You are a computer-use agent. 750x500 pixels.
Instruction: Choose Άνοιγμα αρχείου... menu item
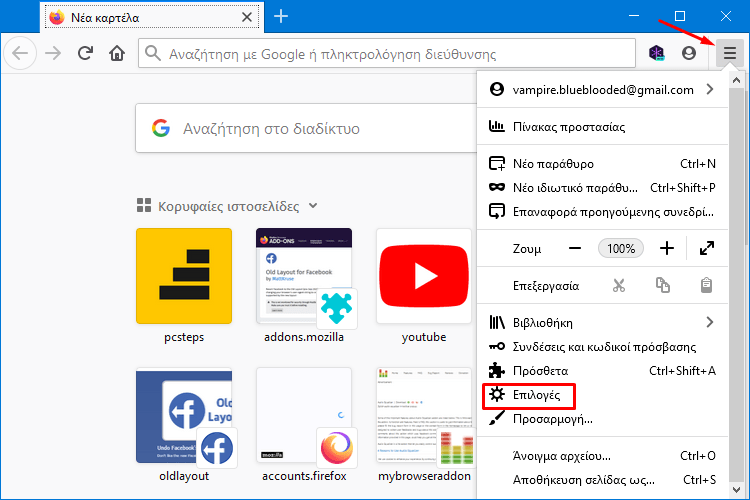point(602,456)
